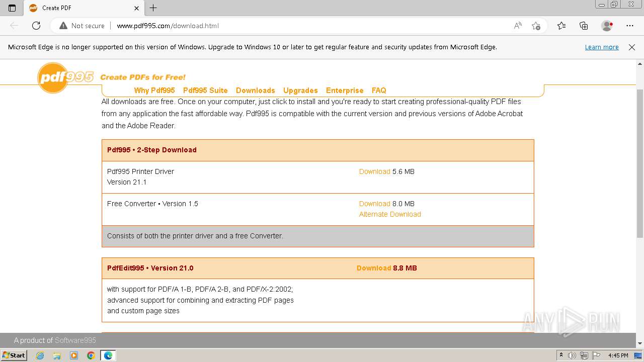Screen dimensions: 644x362
Task: Refresh the page with reload icon
Action: point(36,26)
